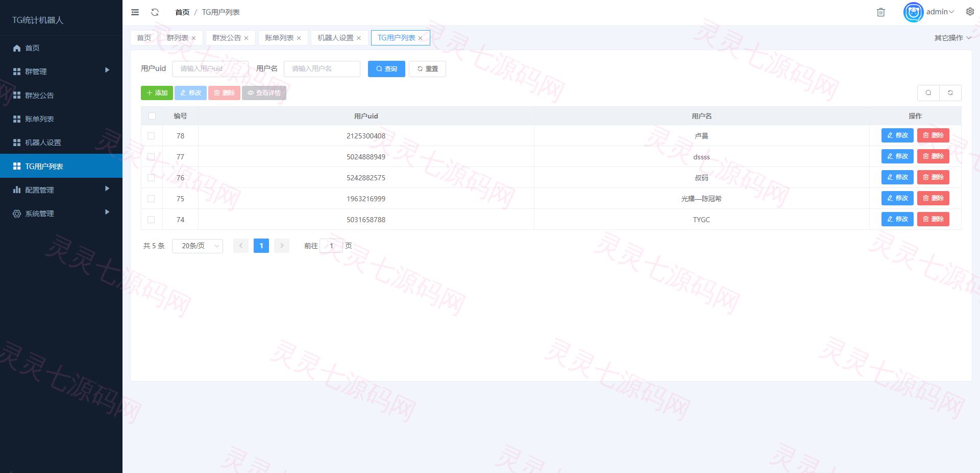Select all rows with header checkbox
Viewport: 980px width, 473px height.
152,116
